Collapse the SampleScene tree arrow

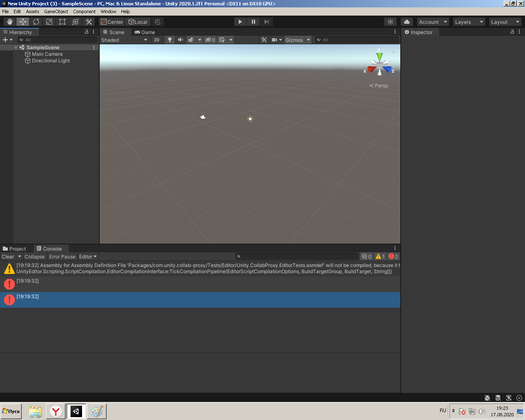[x=16, y=48]
